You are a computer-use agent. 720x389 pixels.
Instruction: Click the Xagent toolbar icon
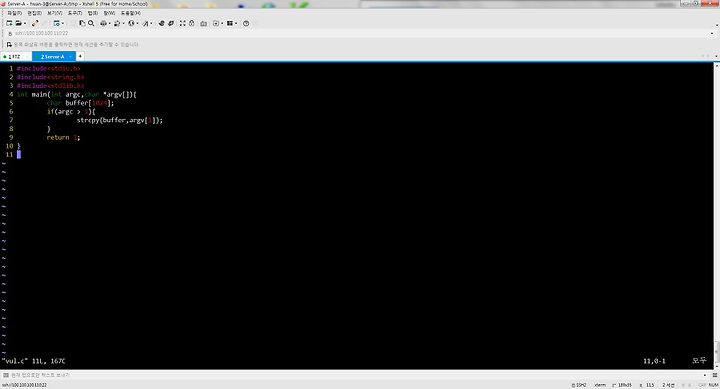pyautogui.click(x=171, y=23)
